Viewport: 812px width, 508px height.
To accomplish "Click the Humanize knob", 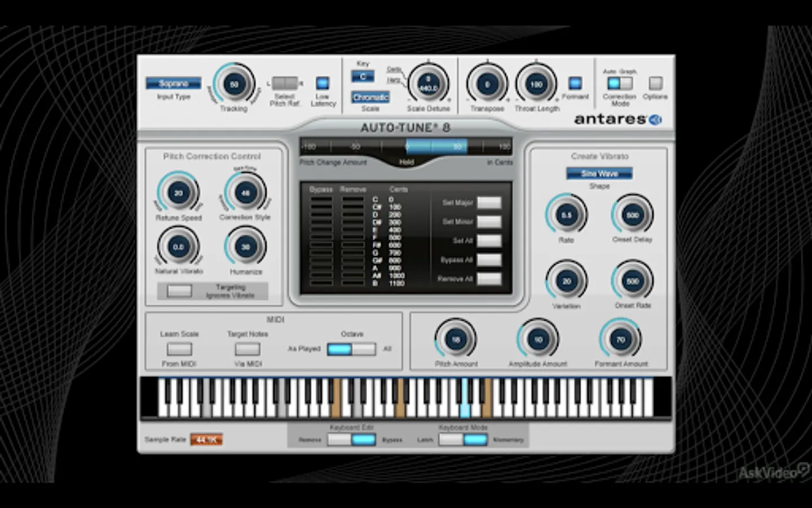I will [245, 247].
